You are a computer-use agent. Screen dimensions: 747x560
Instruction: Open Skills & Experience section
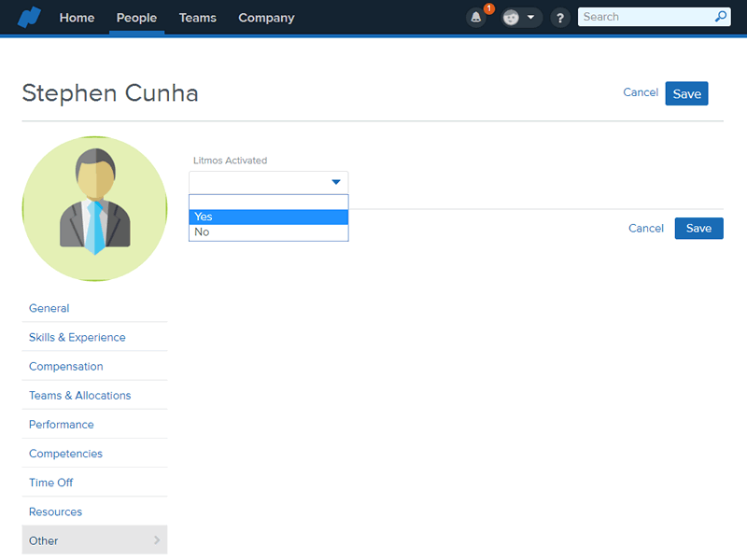[x=78, y=337]
